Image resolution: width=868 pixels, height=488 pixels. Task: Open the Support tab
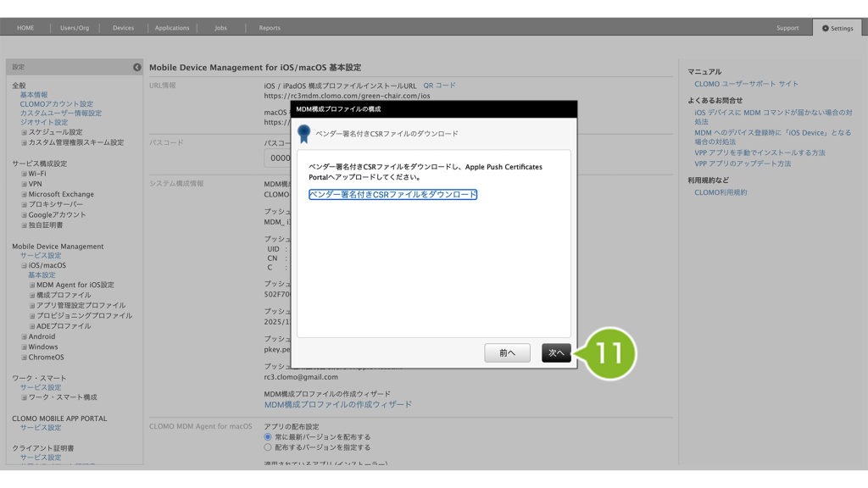(787, 28)
